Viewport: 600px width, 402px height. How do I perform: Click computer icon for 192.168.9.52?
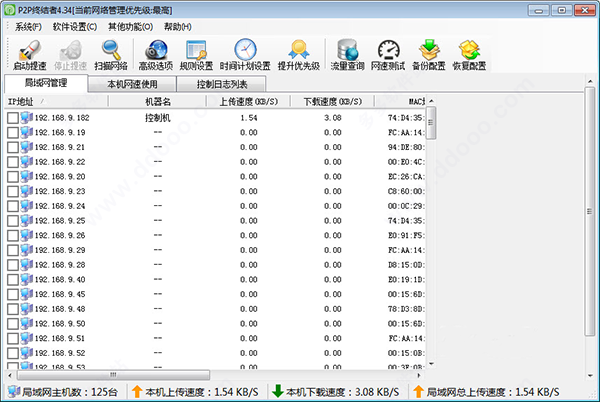point(27,353)
